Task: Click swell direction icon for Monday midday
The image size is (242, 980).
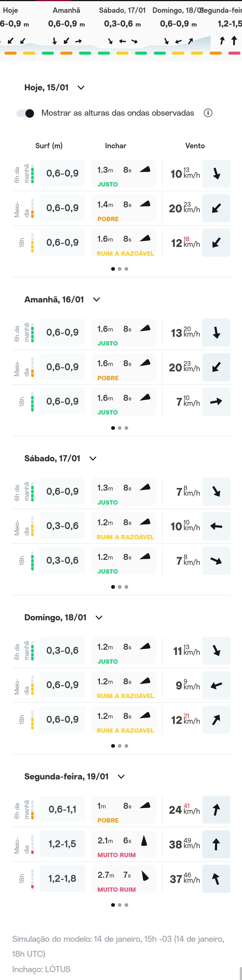Action: [144, 840]
